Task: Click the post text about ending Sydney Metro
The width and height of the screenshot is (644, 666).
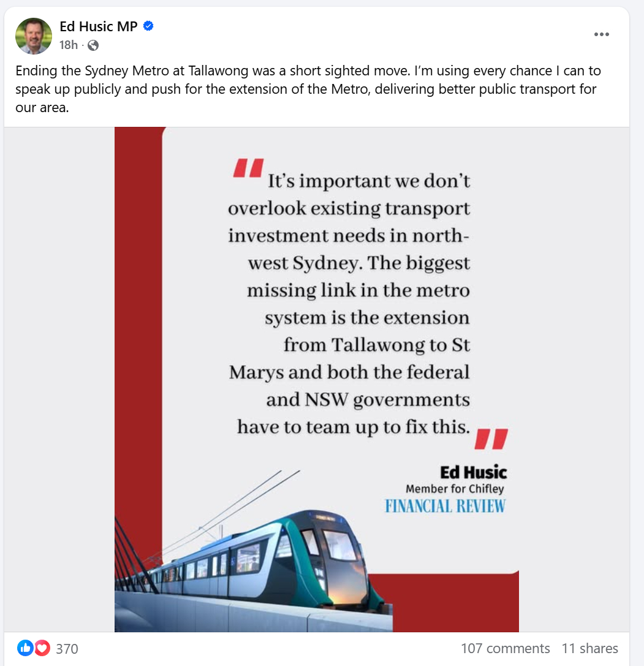Action: [x=308, y=89]
